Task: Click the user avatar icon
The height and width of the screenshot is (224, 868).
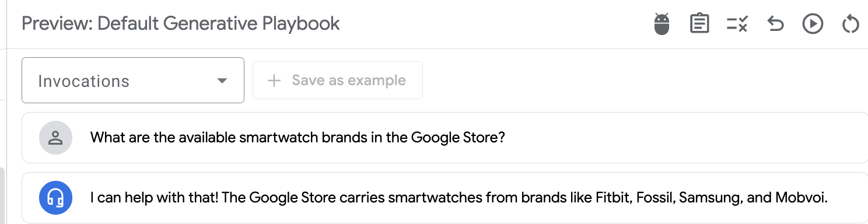Action: [x=55, y=138]
